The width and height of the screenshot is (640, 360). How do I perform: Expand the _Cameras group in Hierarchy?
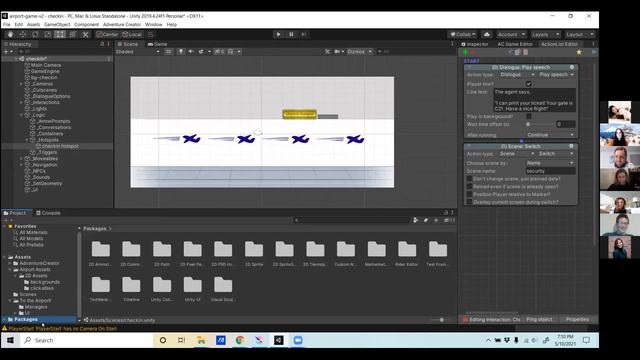21,84
